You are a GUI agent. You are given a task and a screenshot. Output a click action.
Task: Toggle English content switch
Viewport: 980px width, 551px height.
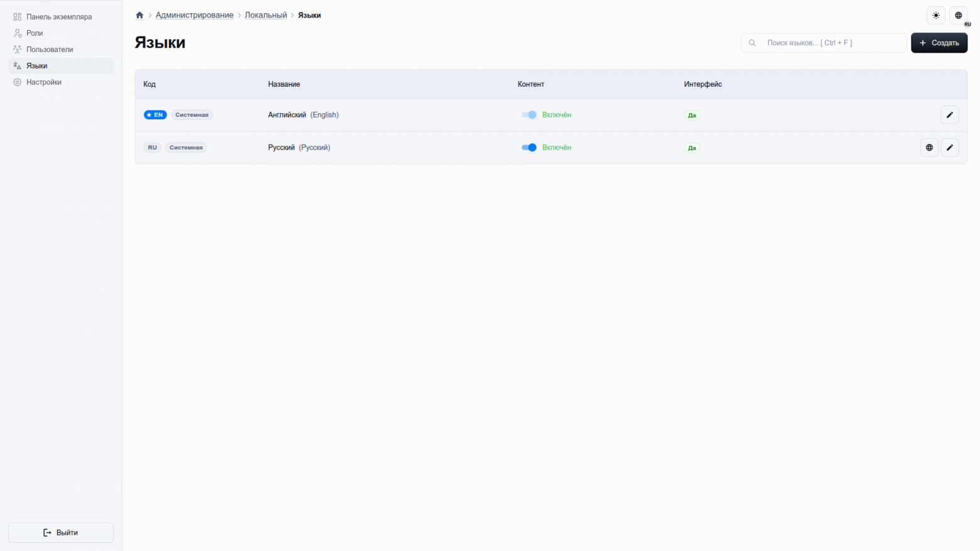tap(529, 115)
